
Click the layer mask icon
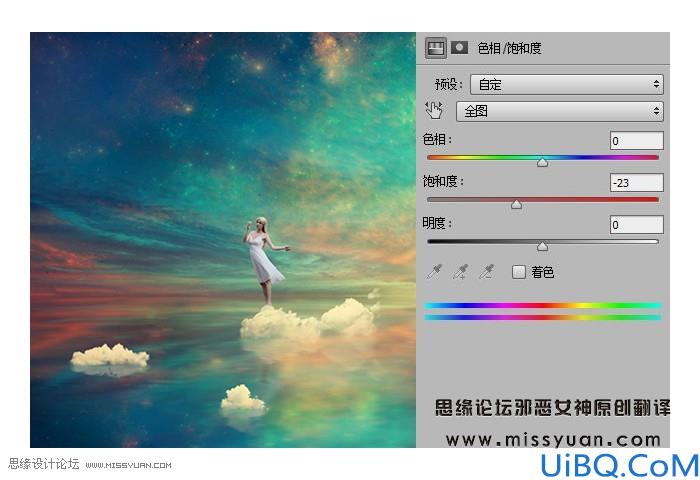(459, 47)
